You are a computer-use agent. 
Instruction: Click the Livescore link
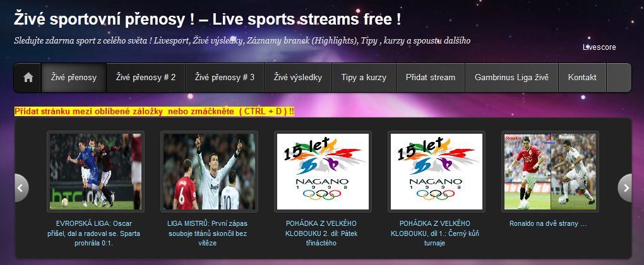pos(599,47)
